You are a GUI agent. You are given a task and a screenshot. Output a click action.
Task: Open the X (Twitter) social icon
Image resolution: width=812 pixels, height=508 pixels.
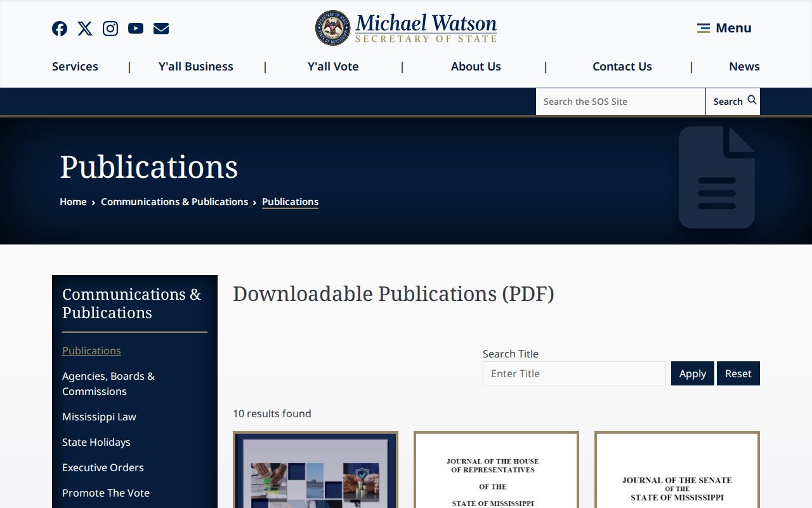(85, 29)
